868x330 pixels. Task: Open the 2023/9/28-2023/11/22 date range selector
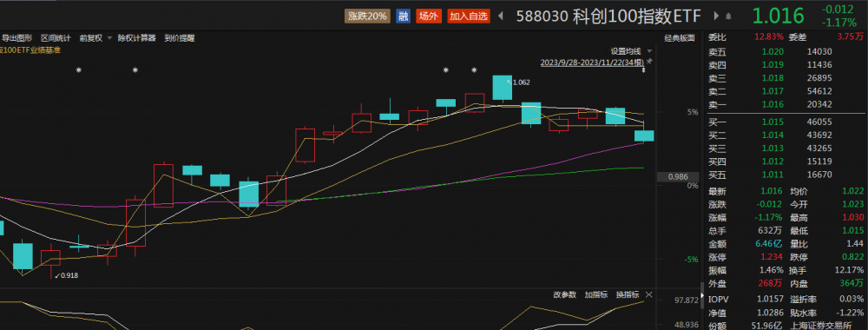point(592,63)
